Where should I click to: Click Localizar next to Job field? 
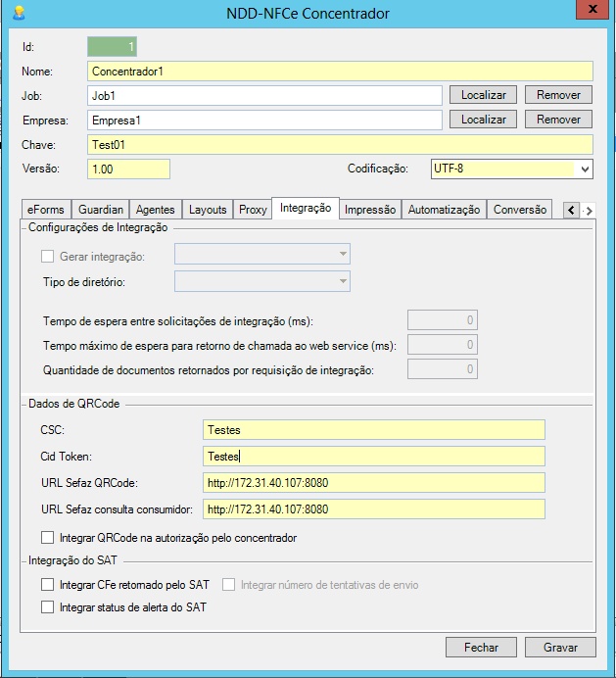click(x=484, y=95)
